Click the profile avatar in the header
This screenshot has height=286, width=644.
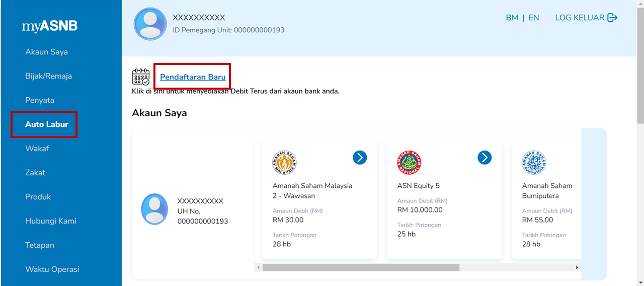point(150,24)
